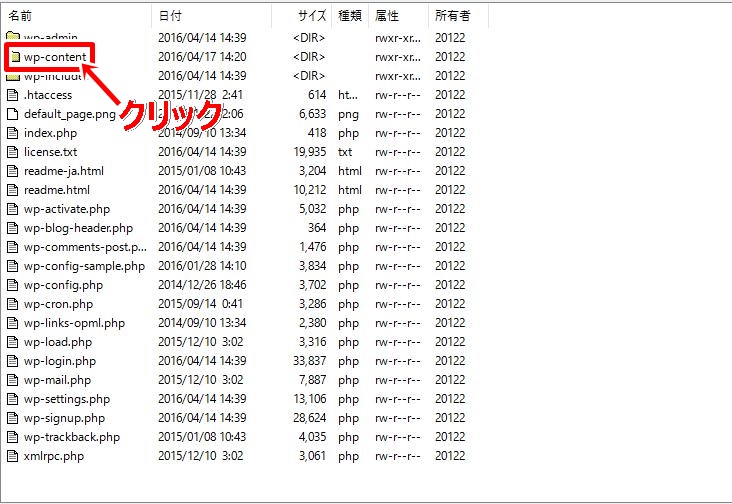Click the readme-ja.html file icon
Image resolution: width=732 pixels, height=504 pixels.
click(x=13, y=171)
